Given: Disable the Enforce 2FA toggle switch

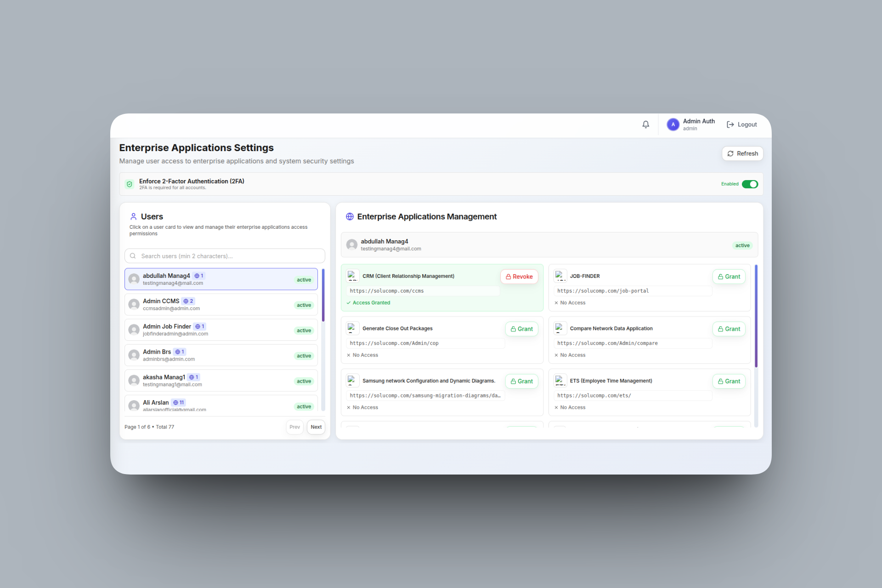Looking at the screenshot, I should 750,184.
